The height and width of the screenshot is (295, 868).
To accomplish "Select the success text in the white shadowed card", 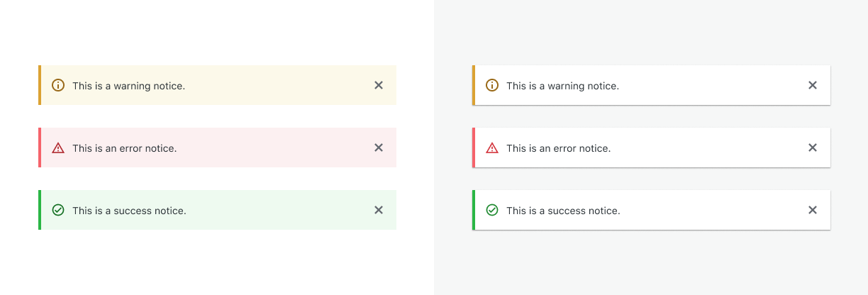I will [563, 211].
